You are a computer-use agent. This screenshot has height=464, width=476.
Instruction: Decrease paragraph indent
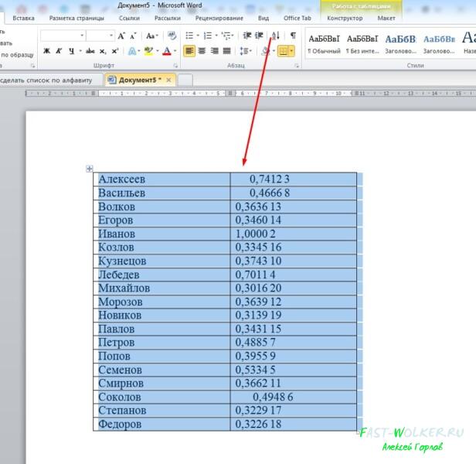[247, 36]
